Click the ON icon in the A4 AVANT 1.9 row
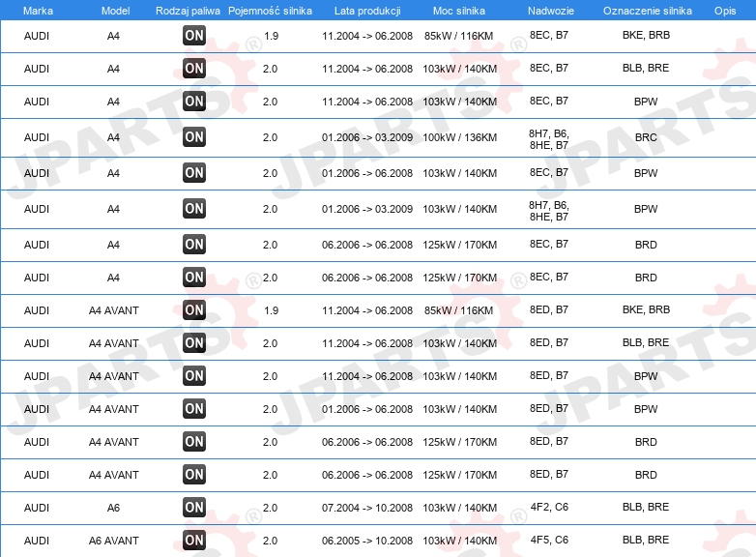Screen dimensions: 756x557 click(x=194, y=310)
